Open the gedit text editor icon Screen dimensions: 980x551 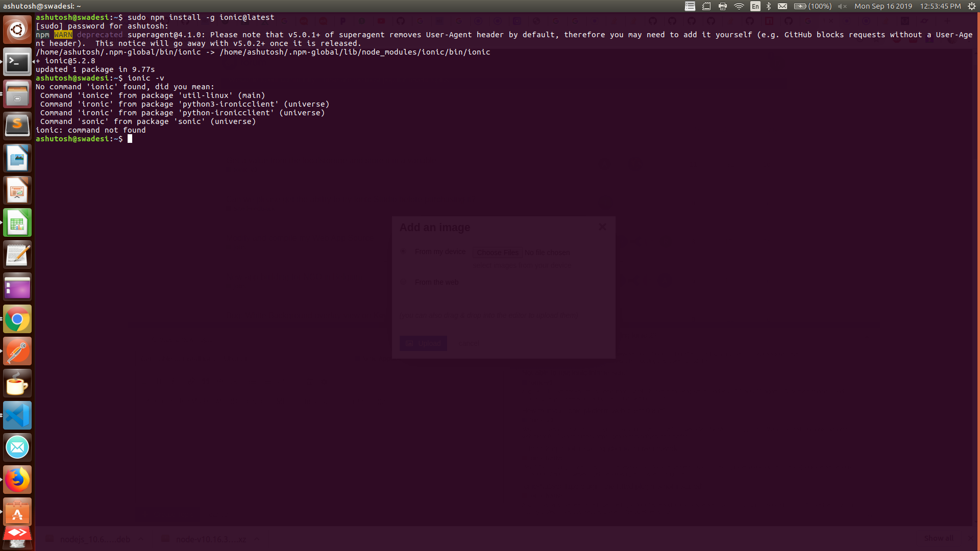(17, 255)
